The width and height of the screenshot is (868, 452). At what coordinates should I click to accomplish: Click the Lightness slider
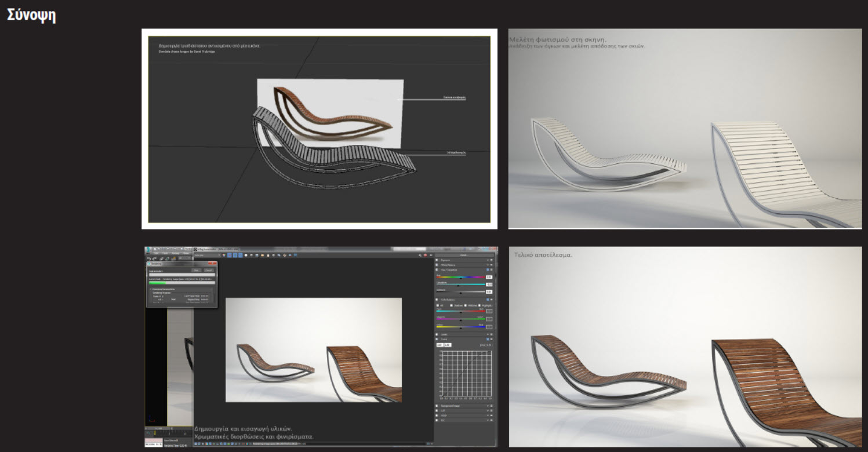pyautogui.click(x=460, y=292)
